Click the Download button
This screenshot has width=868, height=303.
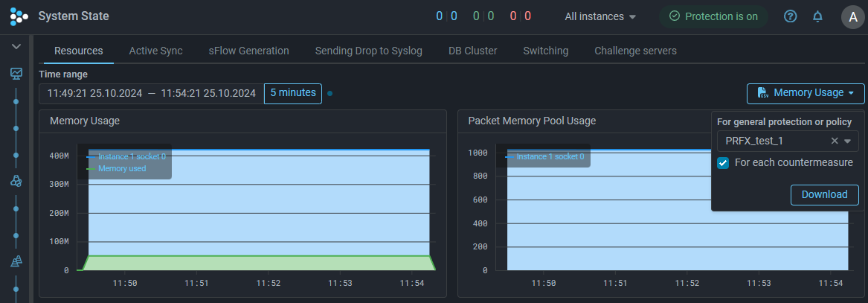pos(824,194)
